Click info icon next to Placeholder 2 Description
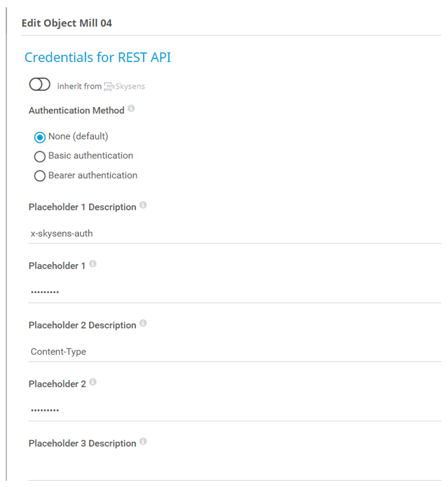This screenshot has height=487, width=448. coord(143,323)
